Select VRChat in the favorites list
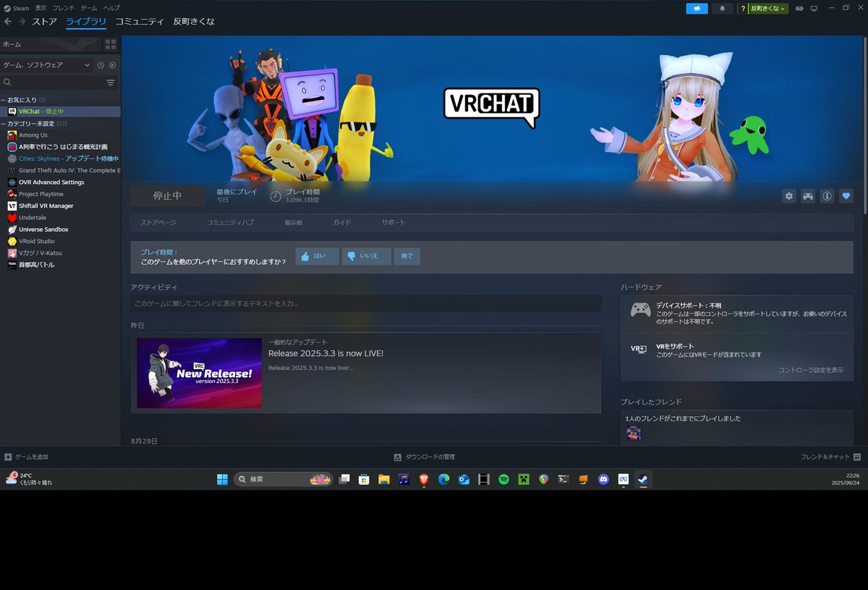Image resolution: width=868 pixels, height=590 pixels. point(60,111)
